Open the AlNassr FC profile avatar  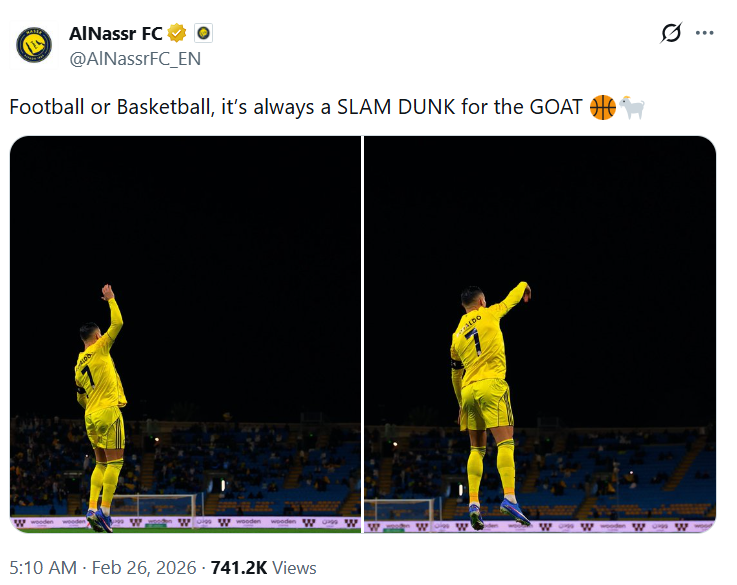(34, 45)
